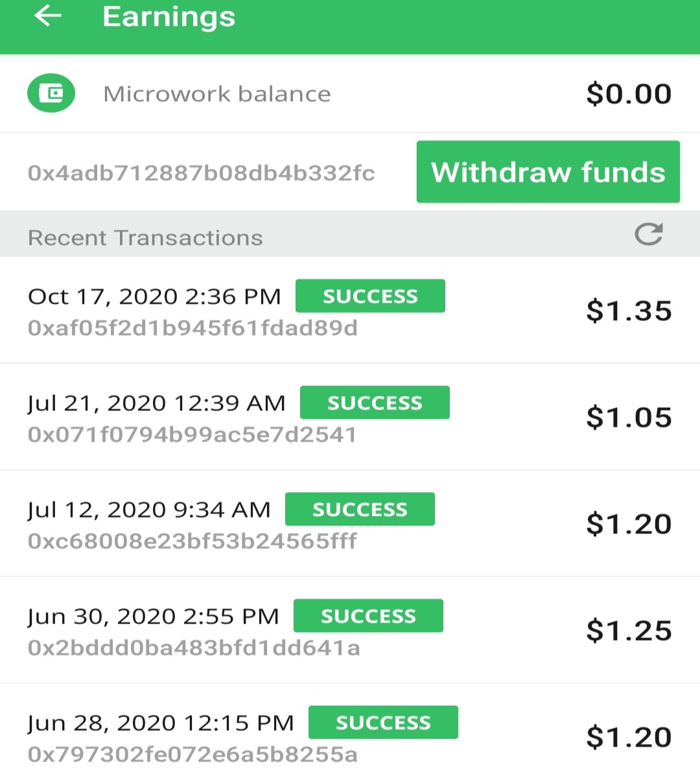700x778 pixels.
Task: Tap SUCCESS badge on Jun 30 transaction
Action: (368, 616)
